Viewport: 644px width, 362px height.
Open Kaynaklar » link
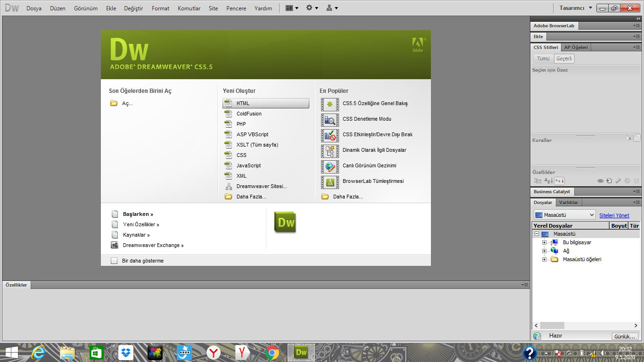136,235
